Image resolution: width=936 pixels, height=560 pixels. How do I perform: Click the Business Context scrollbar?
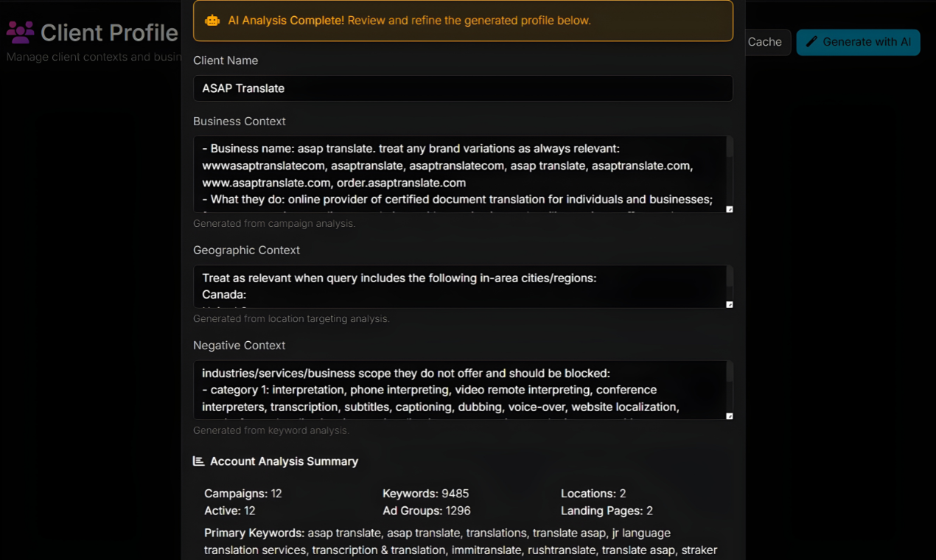pyautogui.click(x=730, y=147)
